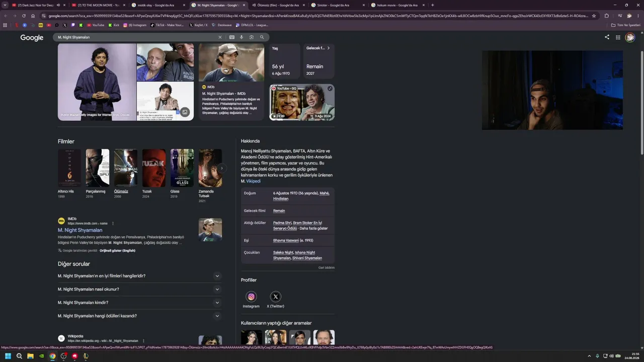The image size is (644, 362).
Task: Open File Explorer from the taskbar
Action: point(30,356)
